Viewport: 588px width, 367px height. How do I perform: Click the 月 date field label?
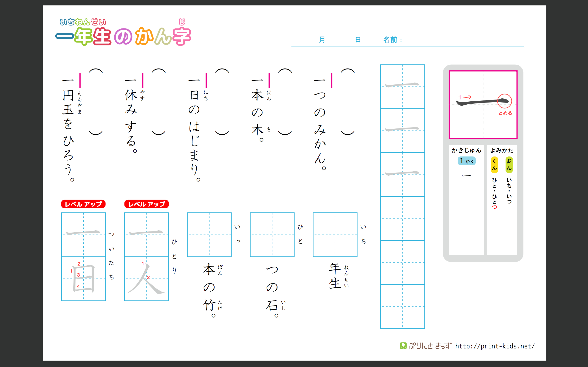coord(322,39)
